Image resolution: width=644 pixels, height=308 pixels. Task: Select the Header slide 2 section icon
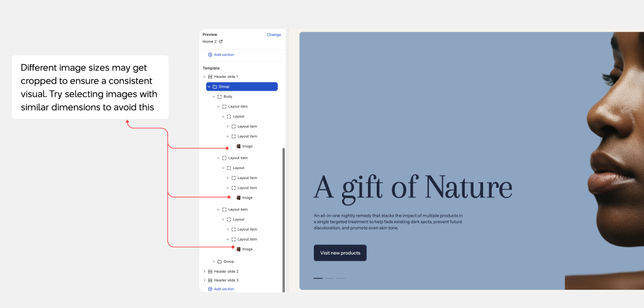(x=210, y=272)
